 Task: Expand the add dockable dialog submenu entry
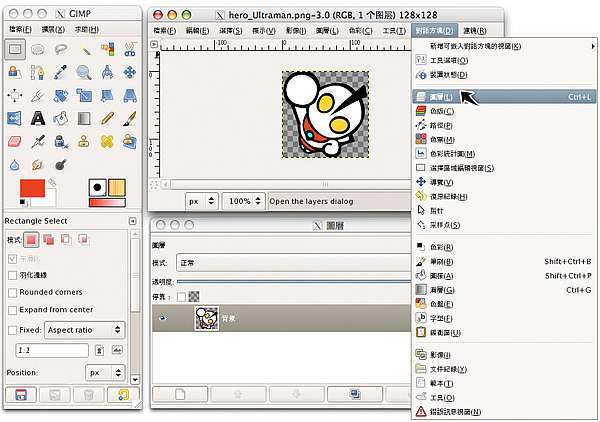[504, 46]
